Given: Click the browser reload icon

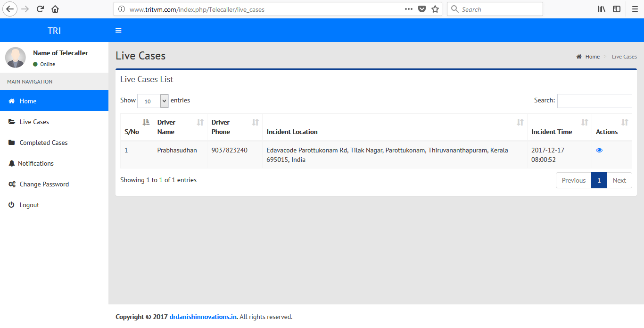Looking at the screenshot, I should pos(41,9).
